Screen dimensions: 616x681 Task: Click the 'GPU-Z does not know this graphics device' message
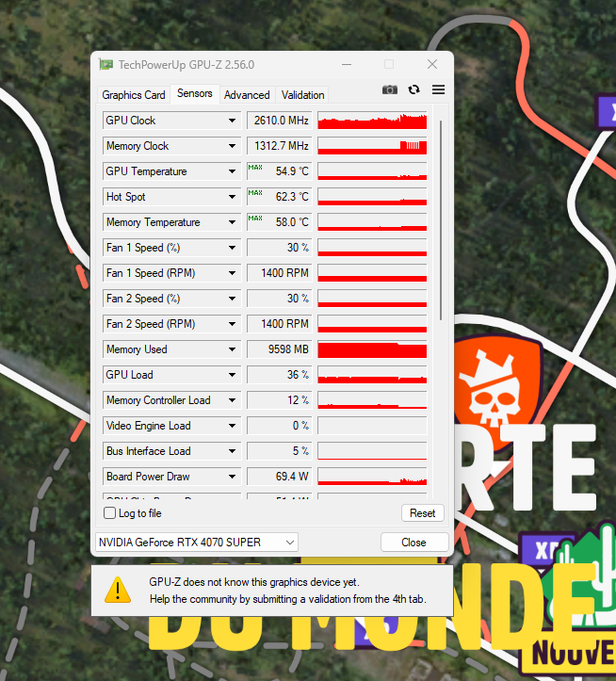click(254, 582)
